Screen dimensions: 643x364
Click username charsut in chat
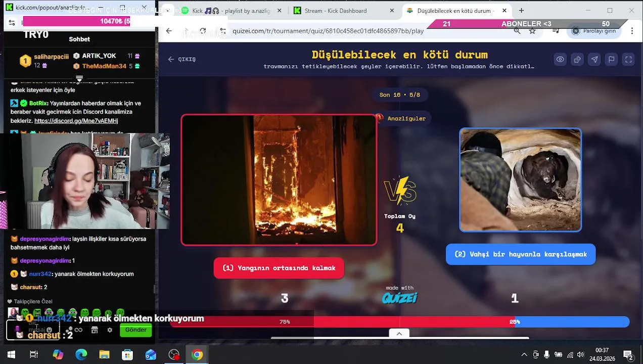point(31,287)
